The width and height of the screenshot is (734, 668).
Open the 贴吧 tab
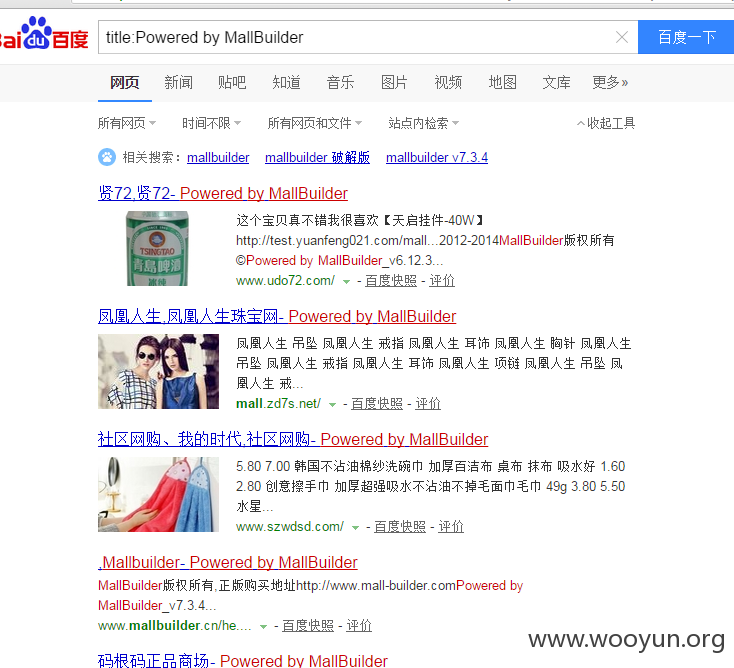[232, 82]
